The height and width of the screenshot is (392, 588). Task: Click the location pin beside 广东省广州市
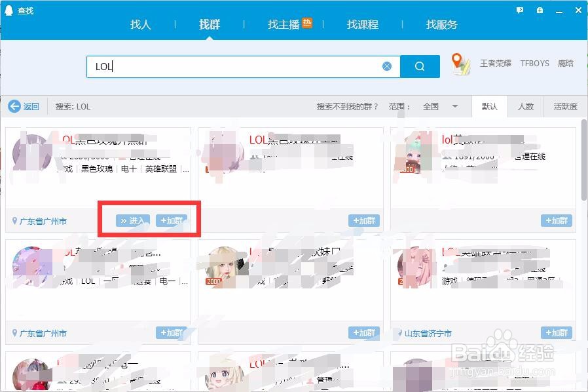[x=15, y=221]
